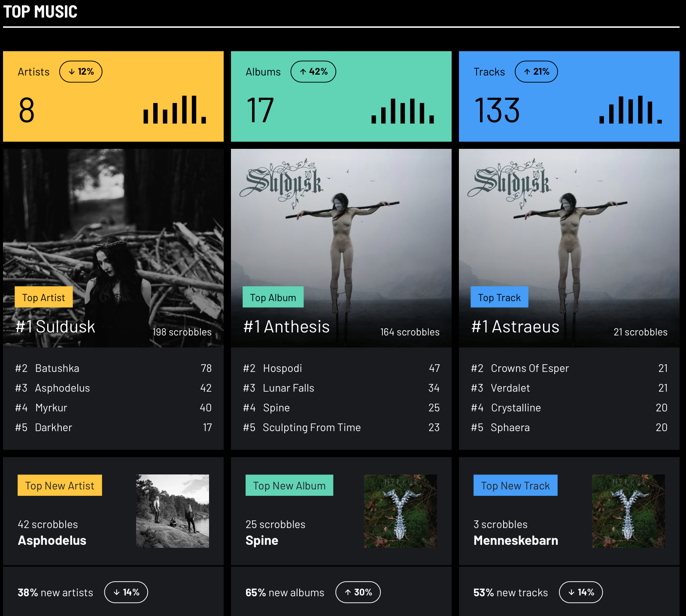686x616 pixels.
Task: Open the #1 Anthesis top album
Action: pos(286,327)
